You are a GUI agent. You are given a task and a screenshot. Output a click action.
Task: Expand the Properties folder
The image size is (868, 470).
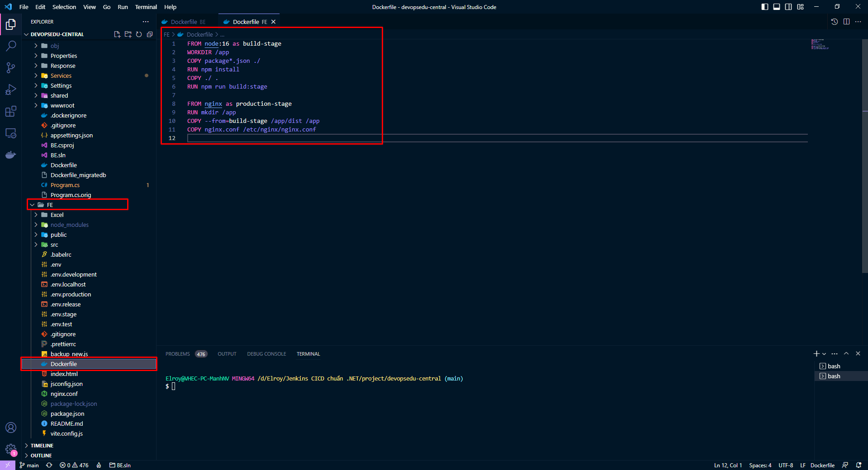(63, 56)
